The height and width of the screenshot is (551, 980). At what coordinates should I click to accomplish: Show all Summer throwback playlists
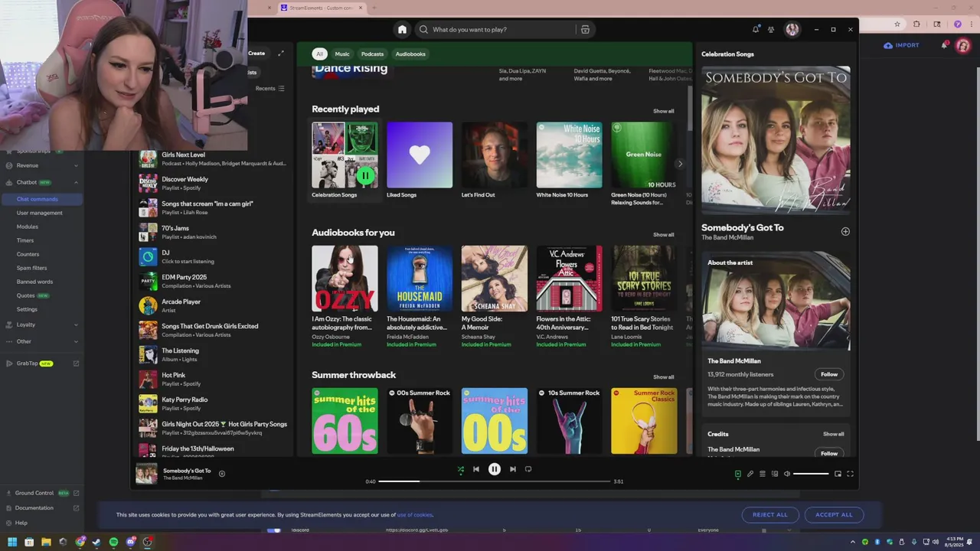point(664,377)
